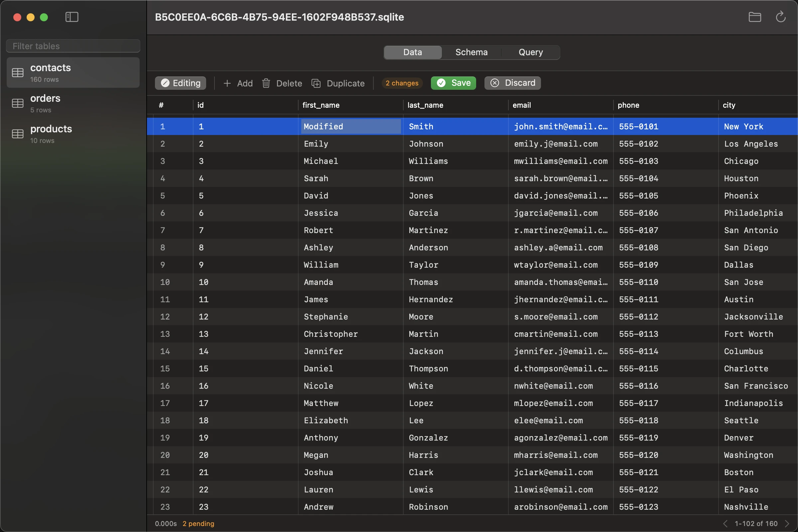Switch to the Query tab

(x=530, y=52)
